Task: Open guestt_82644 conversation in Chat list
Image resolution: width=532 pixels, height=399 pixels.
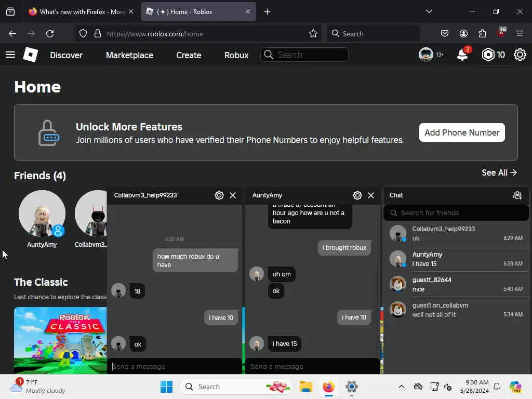Action: tap(456, 284)
